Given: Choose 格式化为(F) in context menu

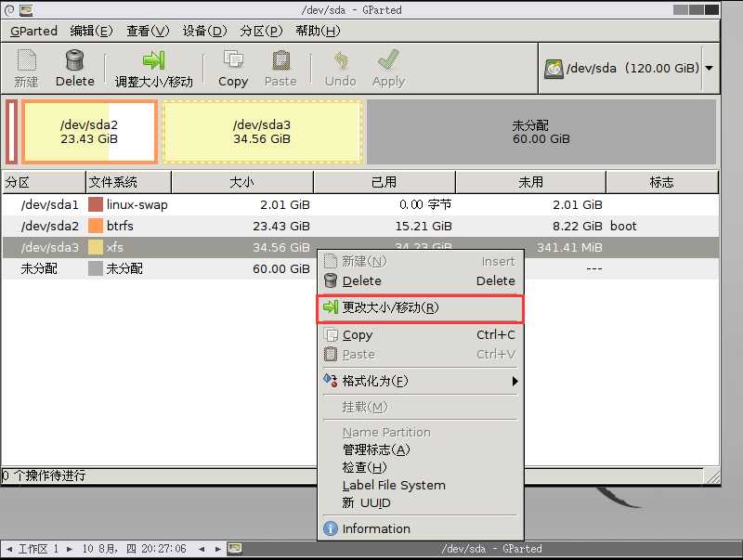Looking at the screenshot, I should [421, 381].
